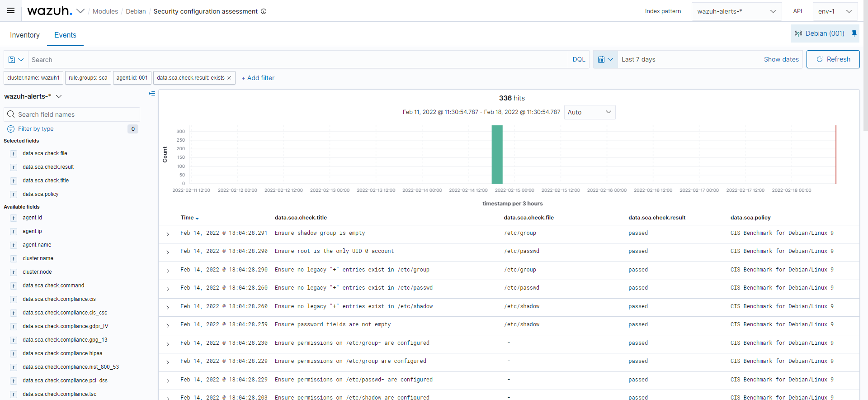Select agent.ip available field
Screen dimensions: 868x400
point(32,231)
